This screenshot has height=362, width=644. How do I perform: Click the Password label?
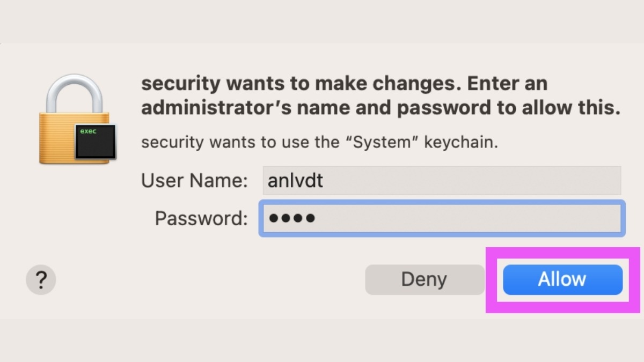click(201, 218)
